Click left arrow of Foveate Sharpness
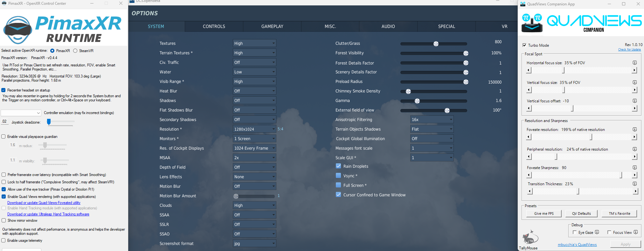The image size is (644, 251). coord(529,175)
